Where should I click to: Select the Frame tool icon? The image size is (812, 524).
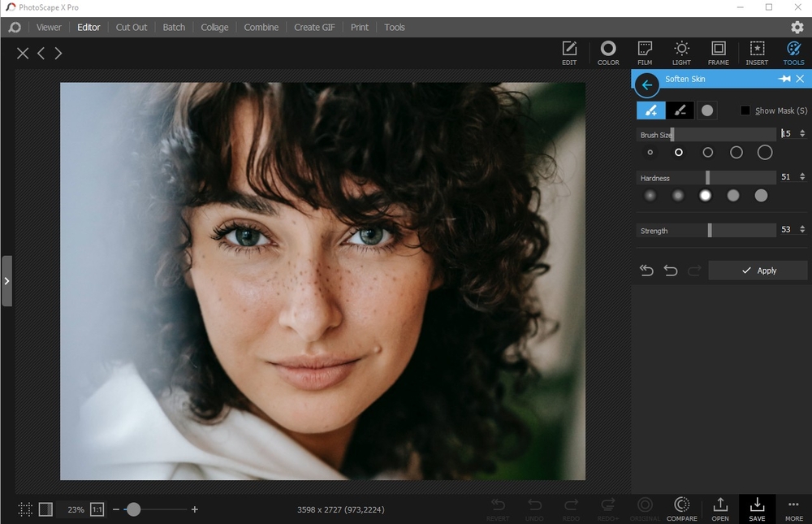(718, 53)
